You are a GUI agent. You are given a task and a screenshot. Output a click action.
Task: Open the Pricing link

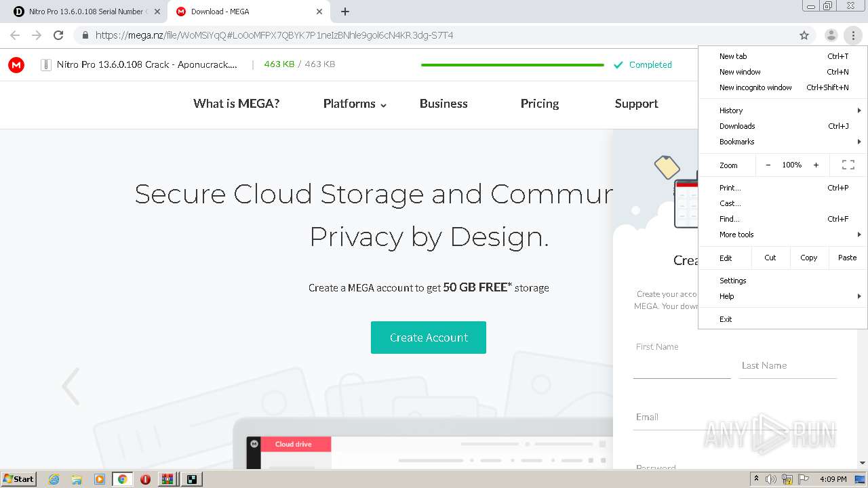[540, 104]
